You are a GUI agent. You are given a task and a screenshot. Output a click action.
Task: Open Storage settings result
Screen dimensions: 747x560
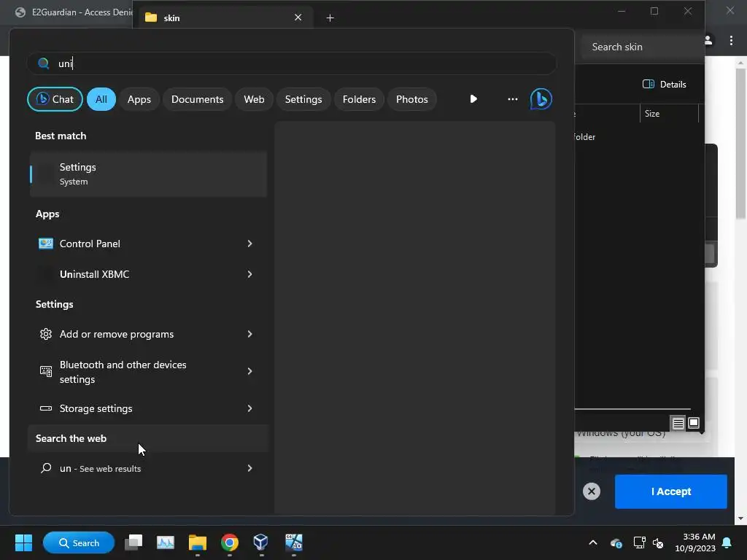pyautogui.click(x=148, y=408)
